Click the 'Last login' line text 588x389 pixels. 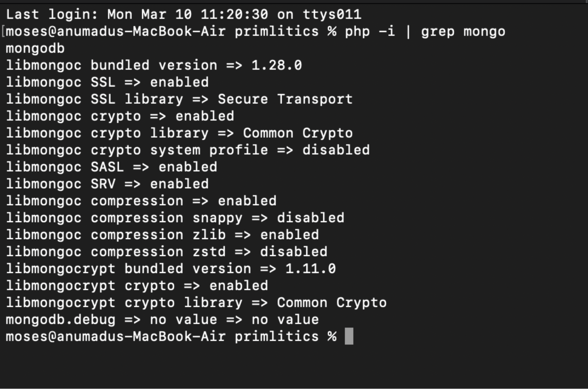pyautogui.click(x=184, y=14)
